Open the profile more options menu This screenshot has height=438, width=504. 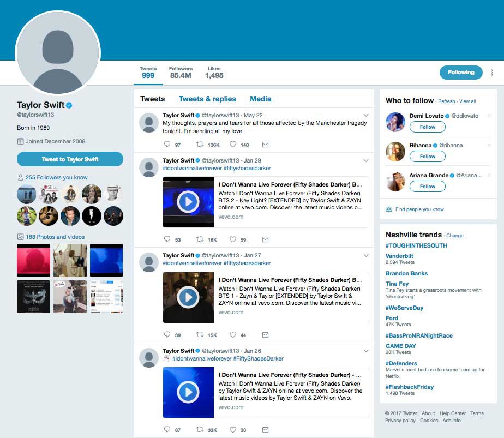[x=491, y=73]
